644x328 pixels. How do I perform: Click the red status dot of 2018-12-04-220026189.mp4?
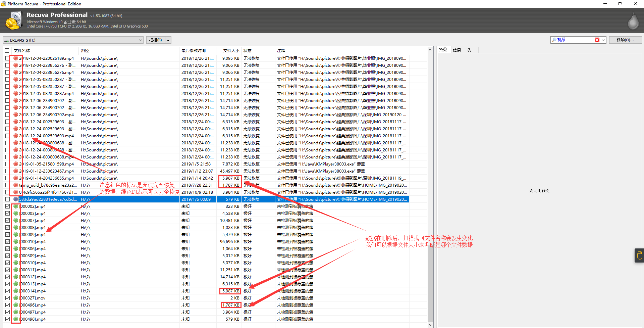[x=16, y=58]
